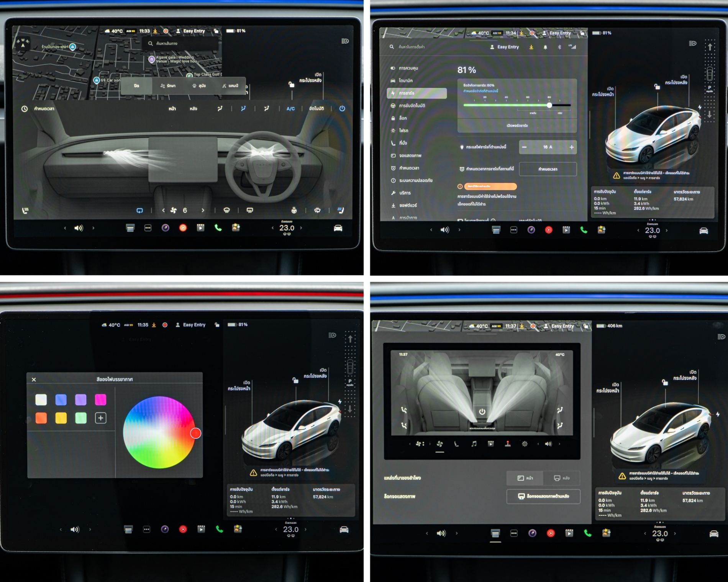The width and height of the screenshot is (728, 582).
Task: Tap the heated steering wheel icon
Action: (294, 210)
